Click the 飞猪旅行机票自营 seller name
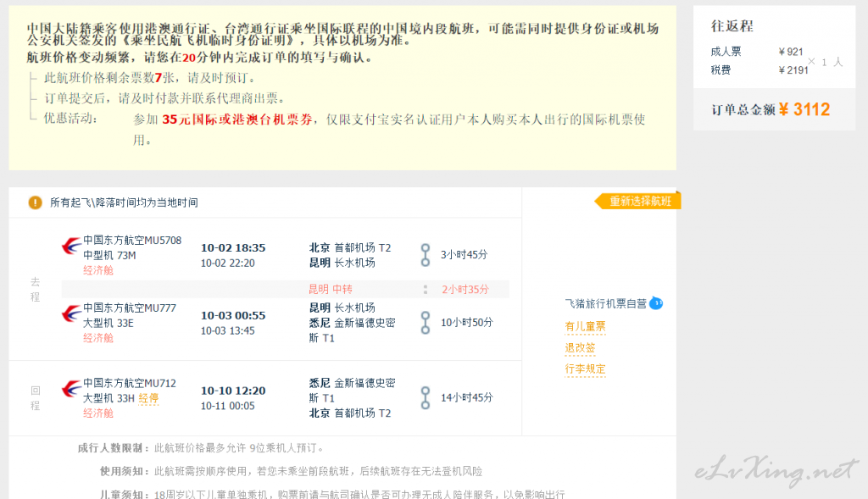 pyautogui.click(x=605, y=303)
